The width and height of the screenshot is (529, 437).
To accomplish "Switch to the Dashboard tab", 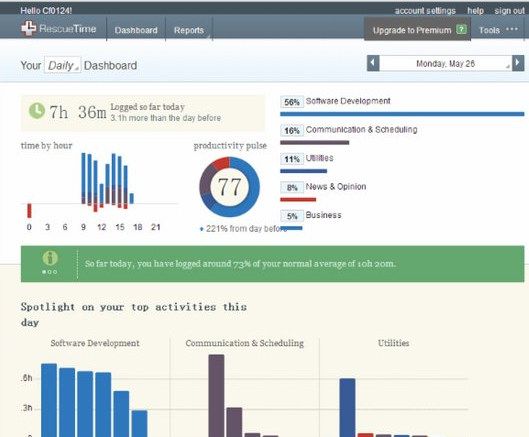I will tap(136, 30).
